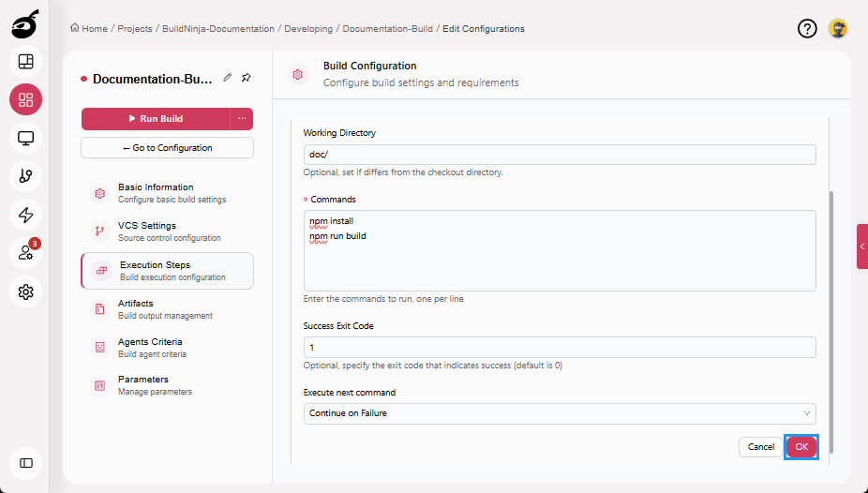Viewport: 868px width, 493px height.
Task: Click the Agents Criteria icon
Action: tap(100, 347)
